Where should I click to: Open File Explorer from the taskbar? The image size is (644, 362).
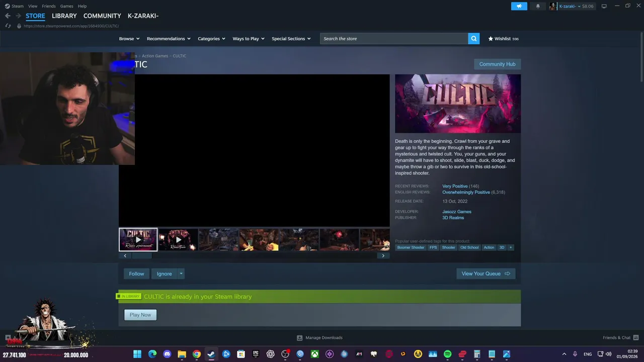(x=182, y=354)
